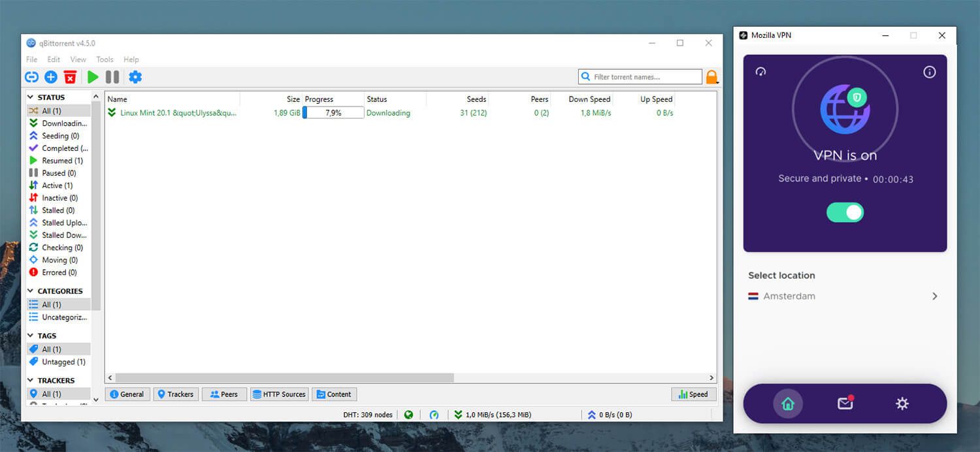Filter by Moving (0) status
The width and height of the screenshot is (980, 452).
[x=59, y=260]
